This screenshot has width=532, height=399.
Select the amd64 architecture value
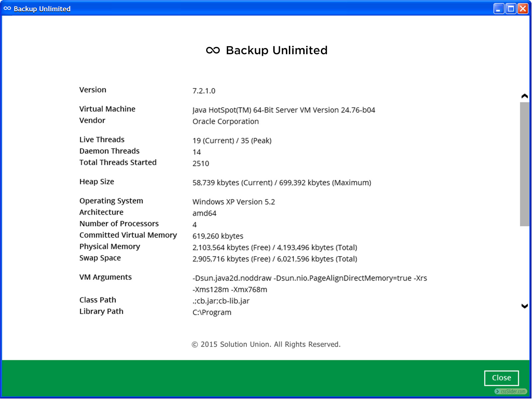point(204,213)
